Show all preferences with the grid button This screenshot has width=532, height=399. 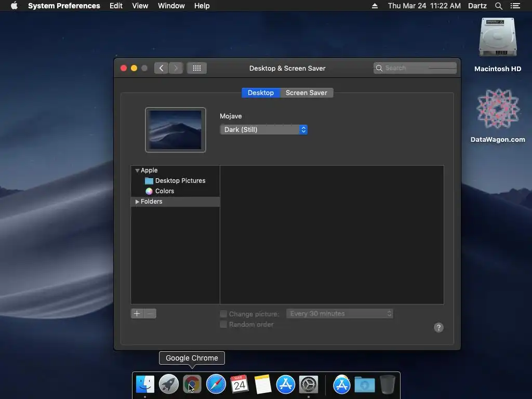click(197, 68)
